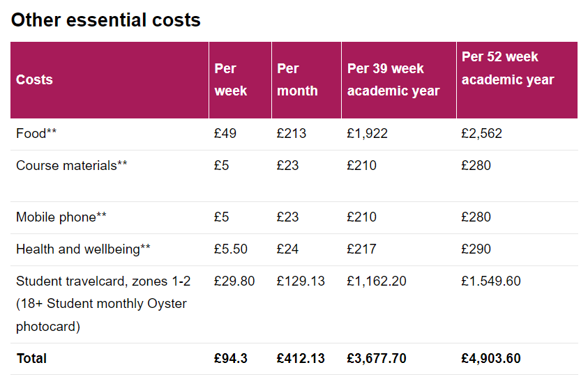The width and height of the screenshot is (588, 379).
Task: Click the £1,922 Food cost cell
Action: point(367,133)
